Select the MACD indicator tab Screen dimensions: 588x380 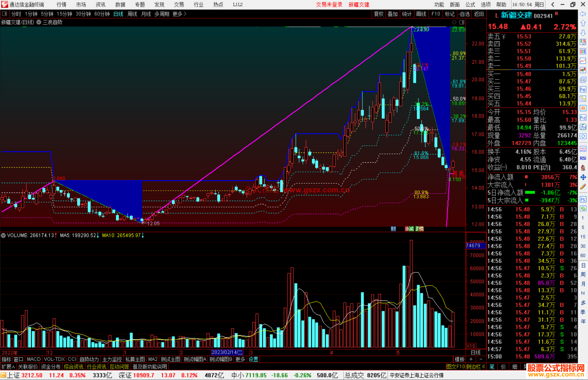click(33, 359)
